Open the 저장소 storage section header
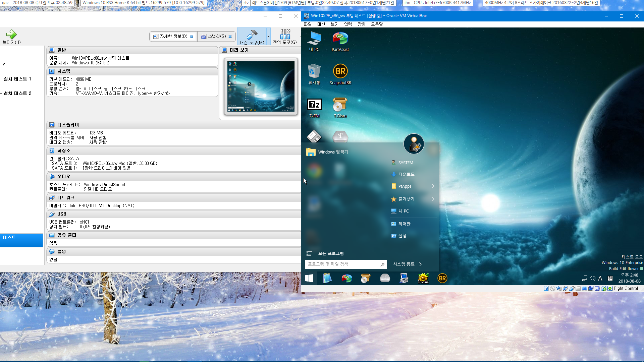 (174, 151)
